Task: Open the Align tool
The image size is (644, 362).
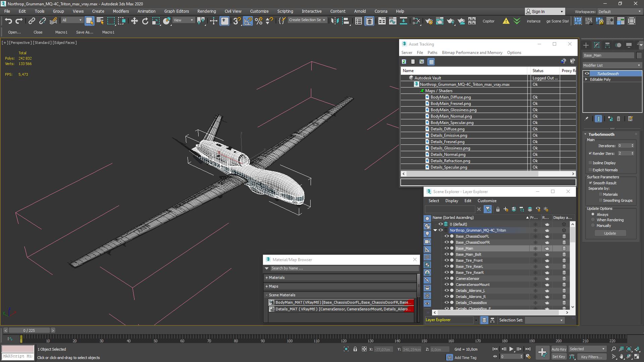Action: coord(345,21)
